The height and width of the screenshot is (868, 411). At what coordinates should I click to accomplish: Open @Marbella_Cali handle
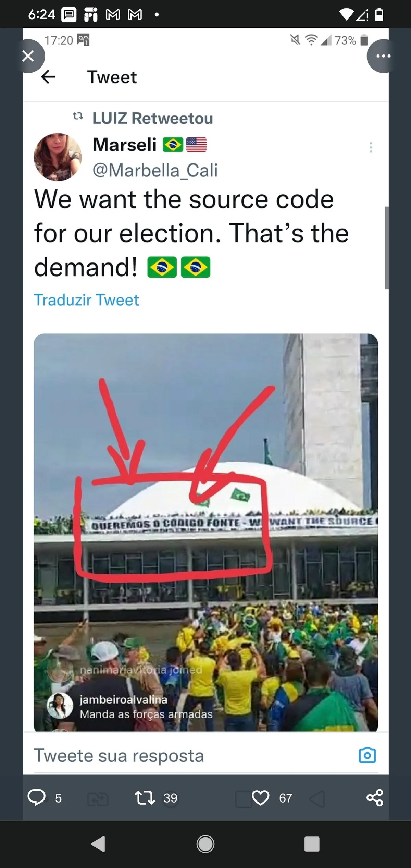tap(155, 170)
